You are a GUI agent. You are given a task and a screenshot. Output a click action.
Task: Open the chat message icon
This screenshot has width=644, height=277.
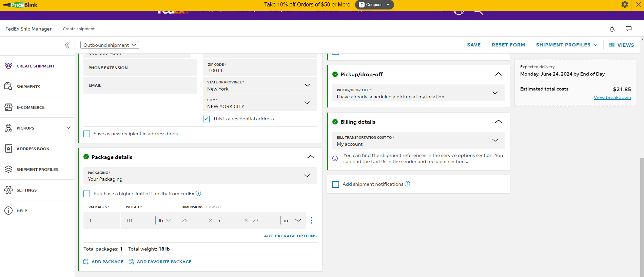[629, 29]
